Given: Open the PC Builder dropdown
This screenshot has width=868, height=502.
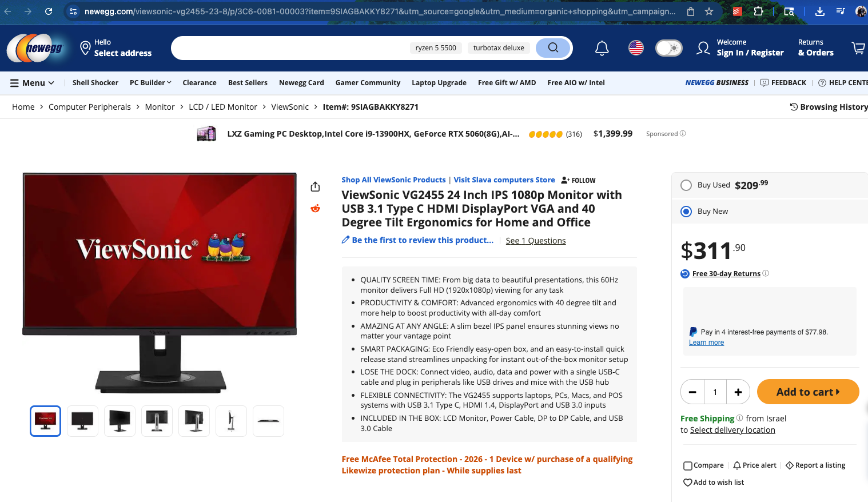Looking at the screenshot, I should point(150,83).
